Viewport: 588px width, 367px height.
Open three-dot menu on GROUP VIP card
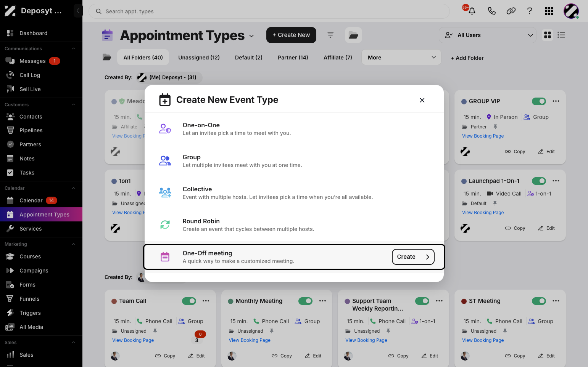click(556, 101)
